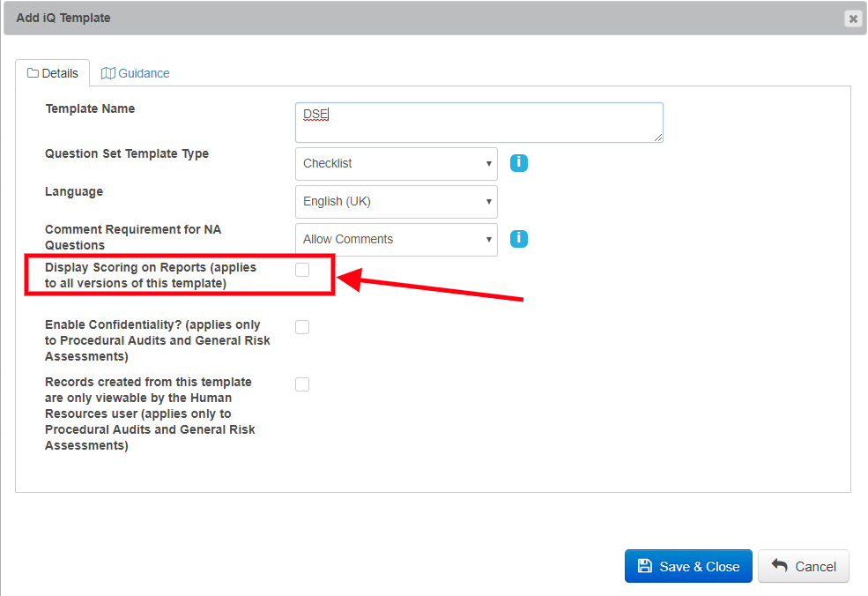Enable Display Scoring on Reports
The height and width of the screenshot is (596, 868).
click(x=302, y=270)
